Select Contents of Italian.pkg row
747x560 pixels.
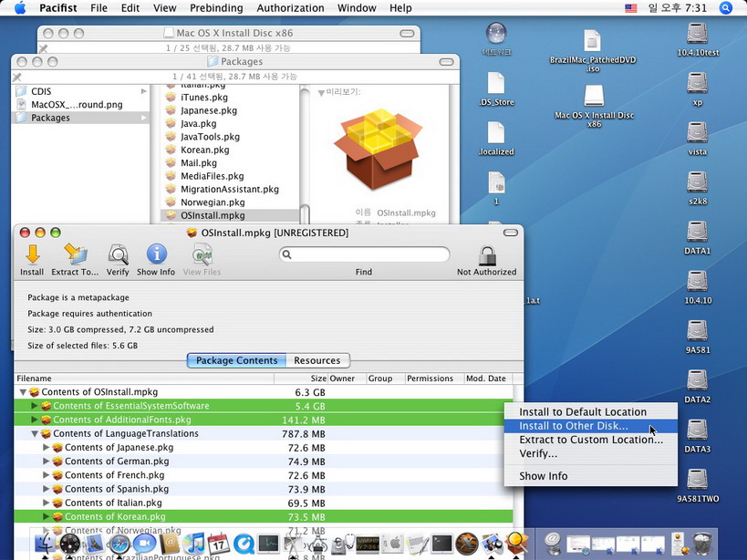(x=264, y=503)
